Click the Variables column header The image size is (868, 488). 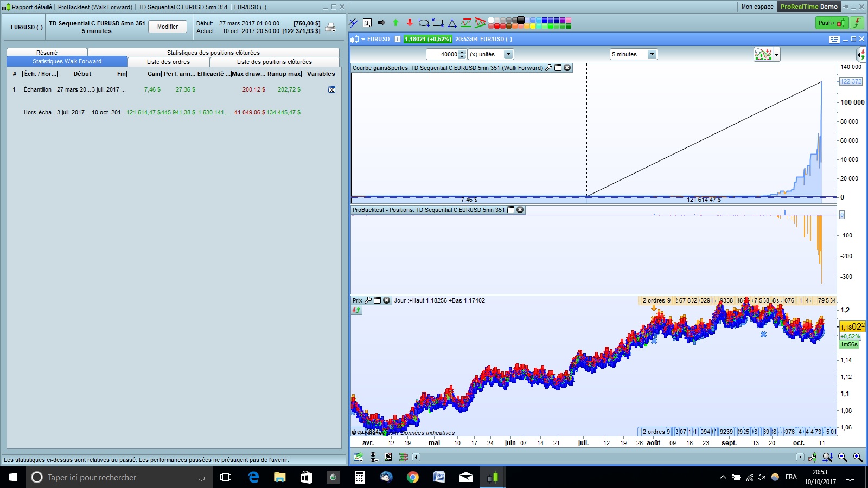click(321, 74)
